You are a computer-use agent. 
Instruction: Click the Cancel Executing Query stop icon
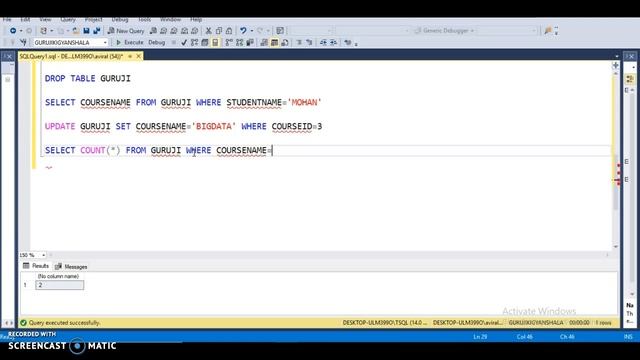pos(174,42)
